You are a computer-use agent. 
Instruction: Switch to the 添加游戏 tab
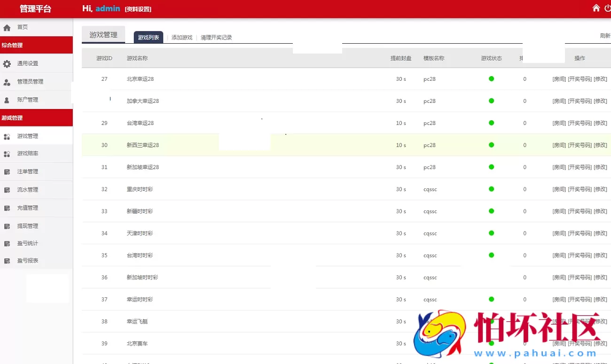182,38
